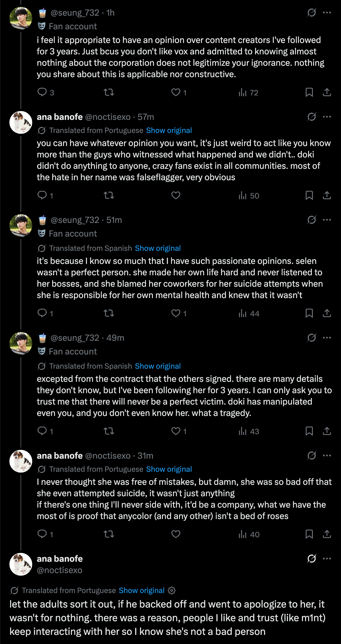341x644 pixels.
Task: Open ana banofe's avatar on main tweet
Action: coord(21,564)
